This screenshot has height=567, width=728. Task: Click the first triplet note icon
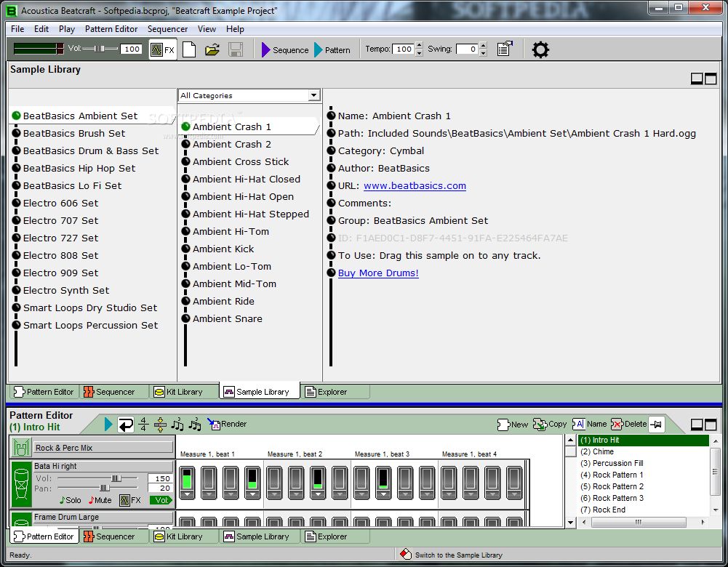coord(177,424)
